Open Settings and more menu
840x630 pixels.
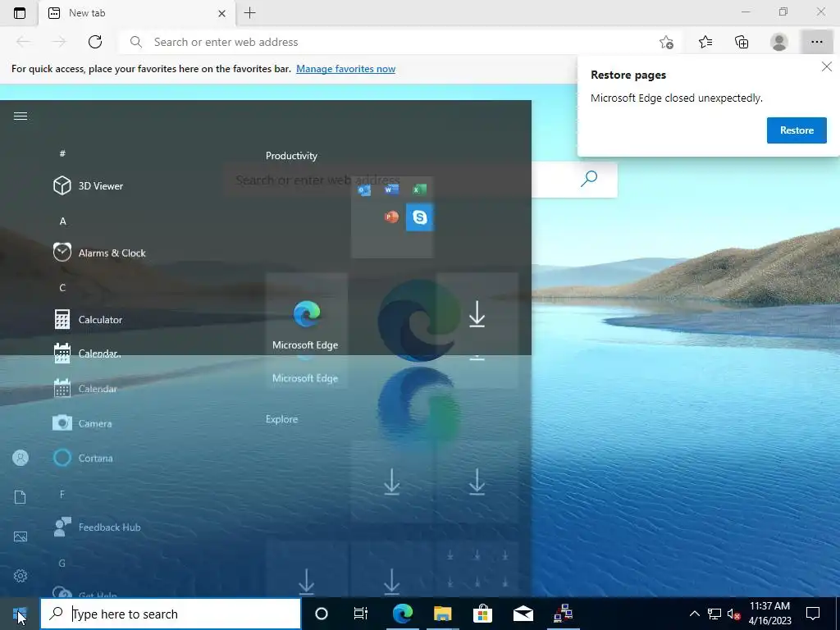[x=816, y=42]
